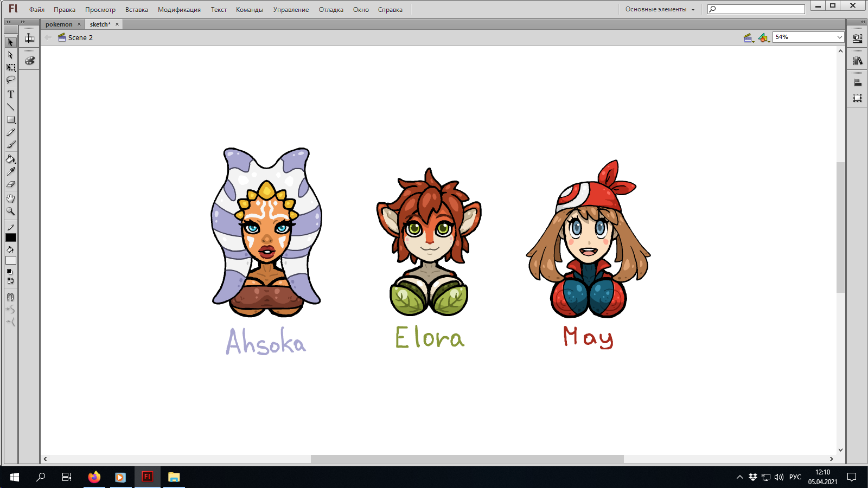Expand the right panel dock
This screenshot has width=868, height=488.
pyautogui.click(x=863, y=22)
